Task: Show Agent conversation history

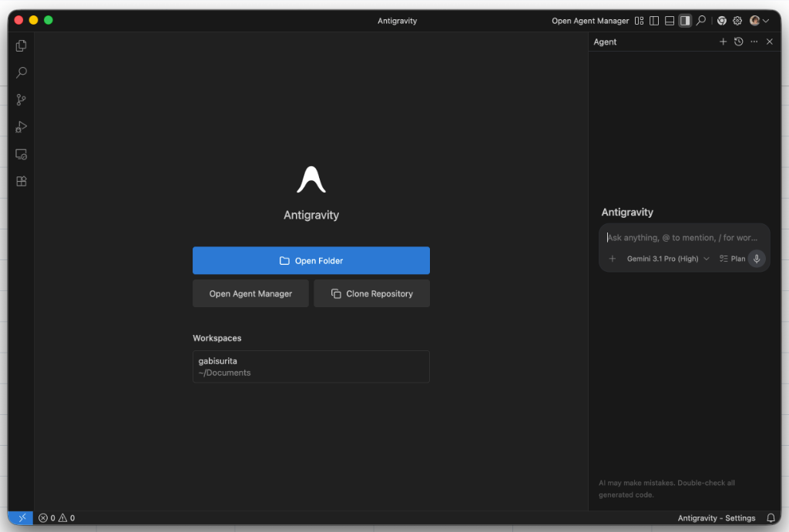Action: [x=739, y=42]
